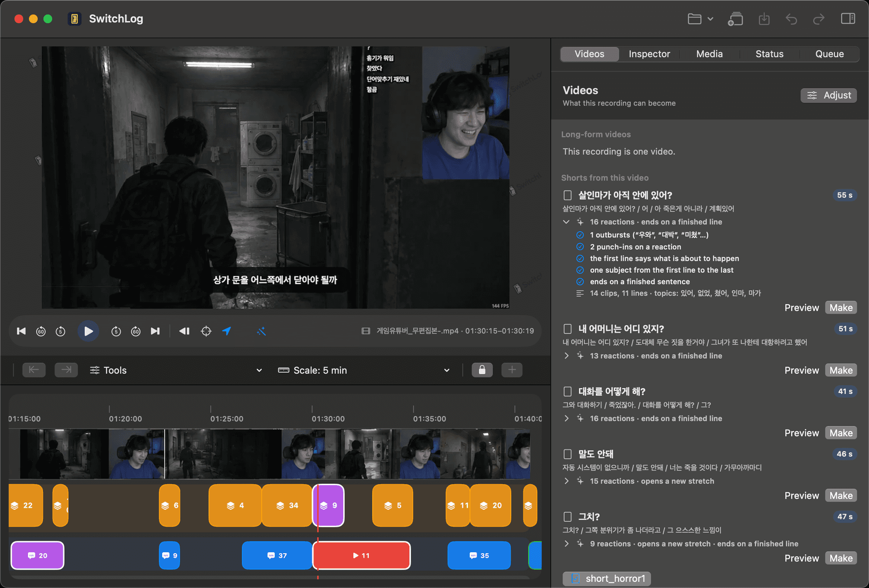Select the blue speech segment labeled 37

point(277,556)
